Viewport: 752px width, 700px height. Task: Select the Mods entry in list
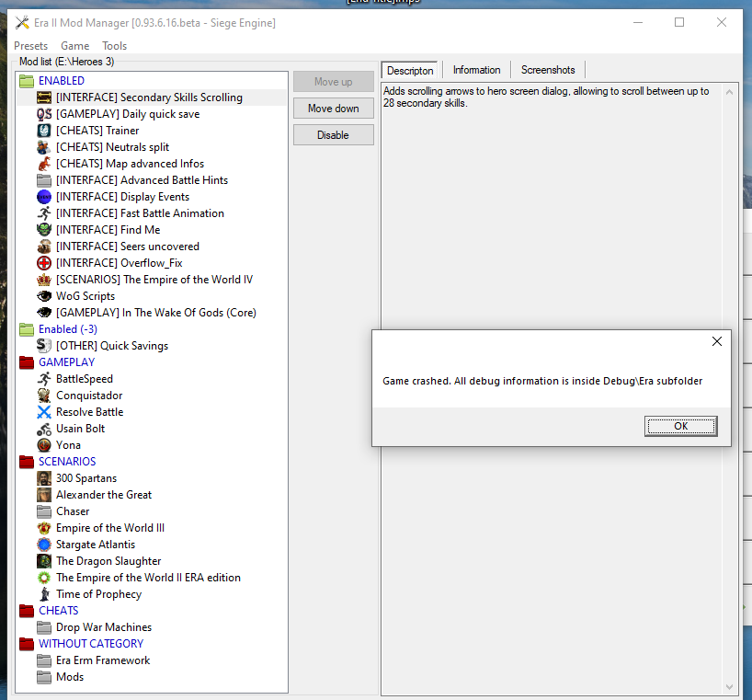70,677
